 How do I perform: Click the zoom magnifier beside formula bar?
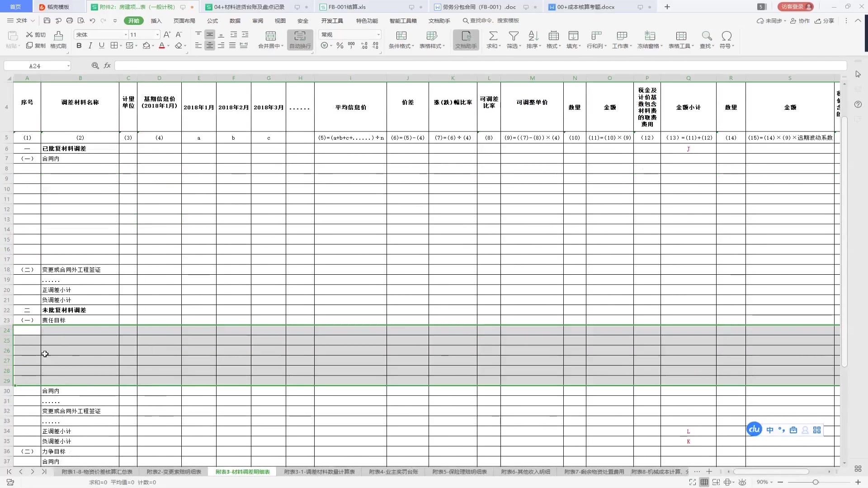coord(95,66)
